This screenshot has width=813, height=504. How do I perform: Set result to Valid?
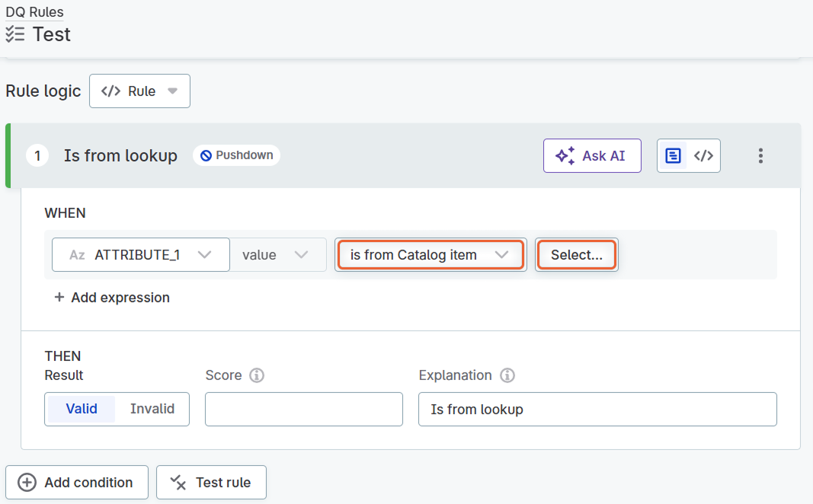click(x=82, y=409)
